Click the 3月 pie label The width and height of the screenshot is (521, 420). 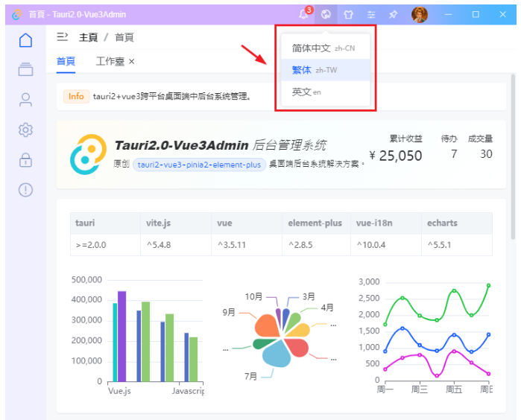coord(309,296)
